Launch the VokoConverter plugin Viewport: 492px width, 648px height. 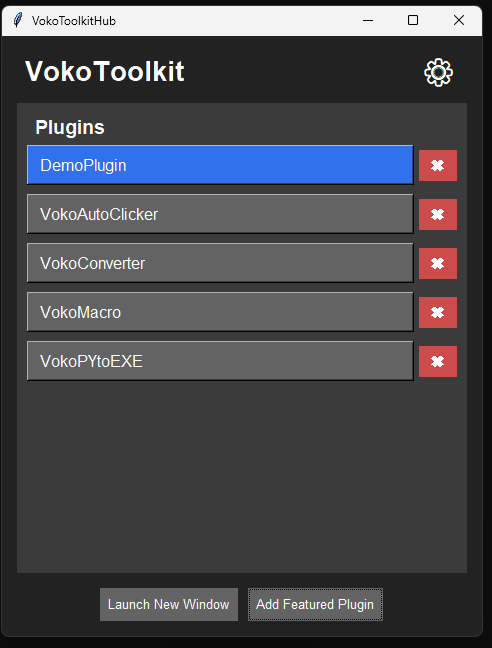click(220, 263)
